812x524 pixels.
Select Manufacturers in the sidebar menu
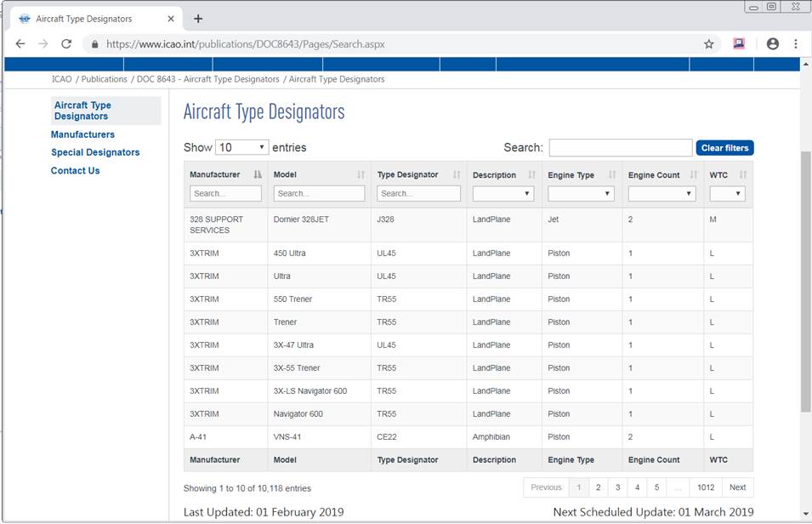(x=82, y=134)
